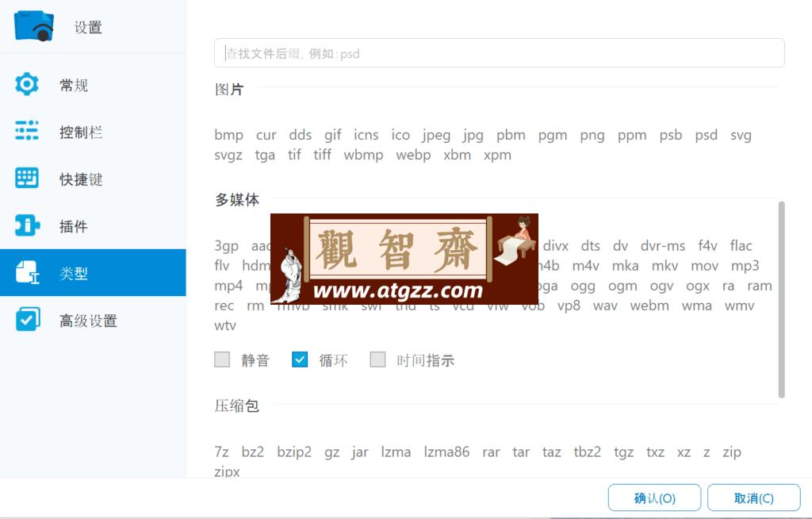This screenshot has width=812, height=519.
Task: Click the psd extension
Action: coord(707,135)
